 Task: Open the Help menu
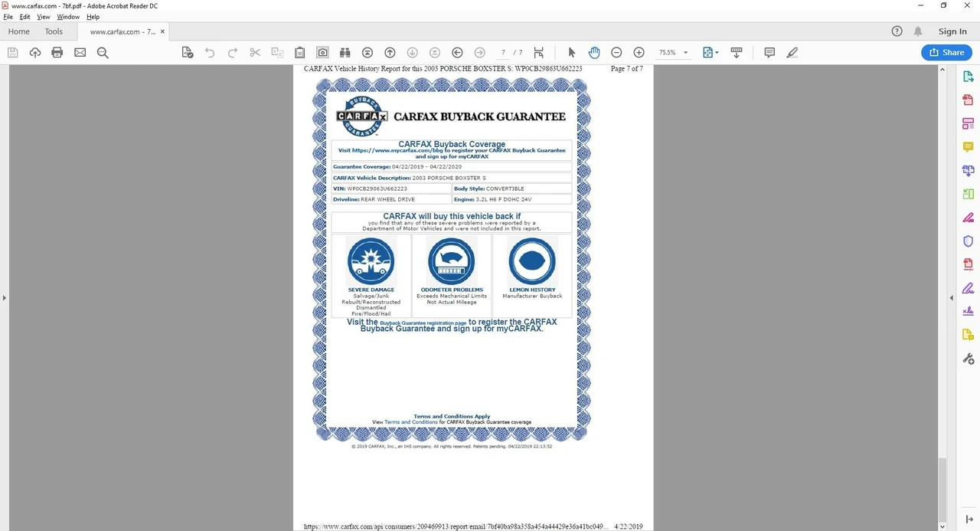tap(93, 17)
